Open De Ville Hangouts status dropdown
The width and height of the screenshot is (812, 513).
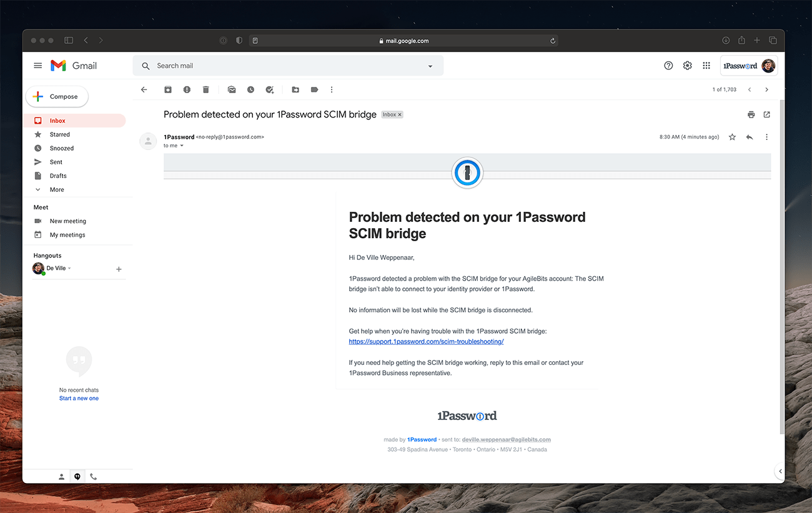(69, 269)
